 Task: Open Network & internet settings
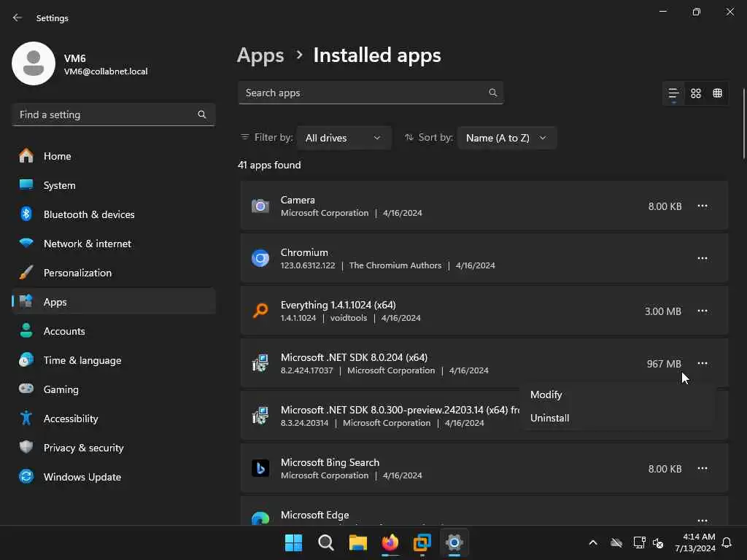click(x=113, y=244)
